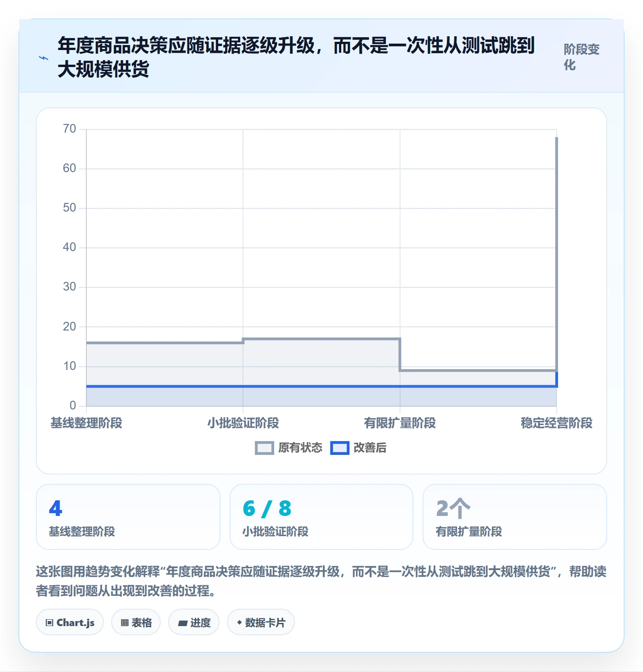Click the 有限扩量阶段 x-axis label
The image size is (643, 672).
(x=400, y=423)
